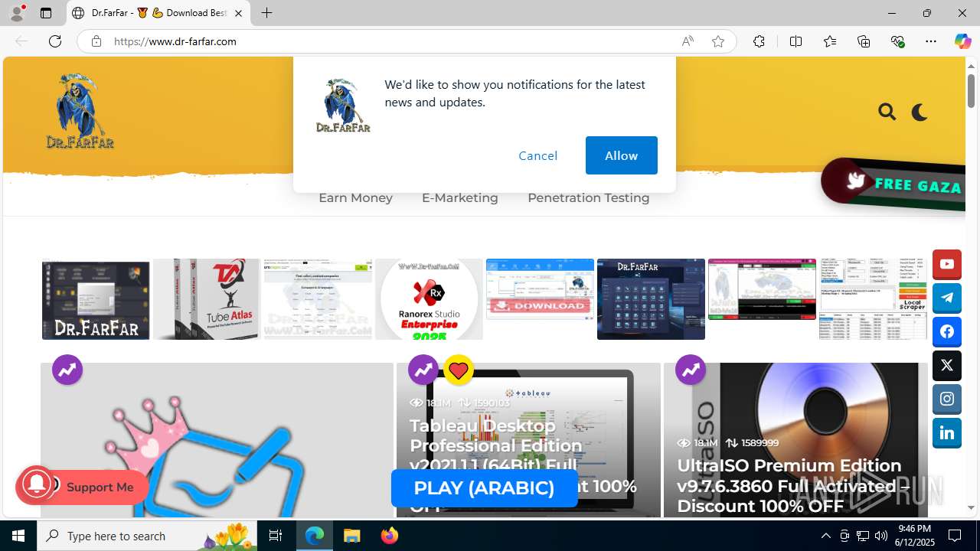This screenshot has height=551, width=980.
Task: Open the Ranorex Studio Enterprise thumbnail
Action: [429, 299]
